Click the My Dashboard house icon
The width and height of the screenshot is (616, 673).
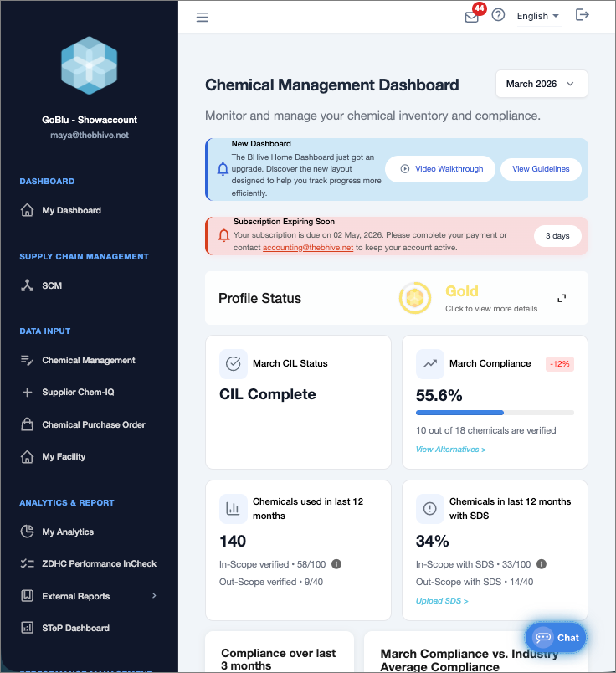click(x=27, y=210)
